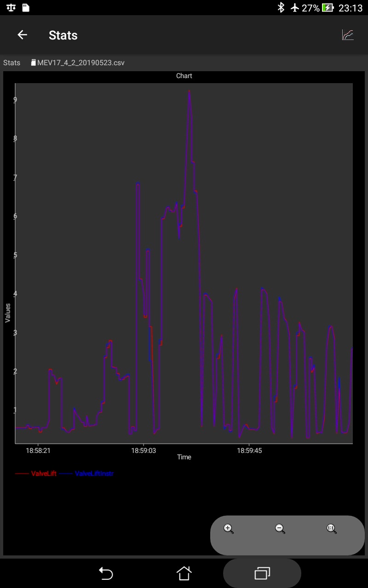The image size is (368, 588).
Task: Tap the Stats breadcrumb label
Action: point(12,62)
